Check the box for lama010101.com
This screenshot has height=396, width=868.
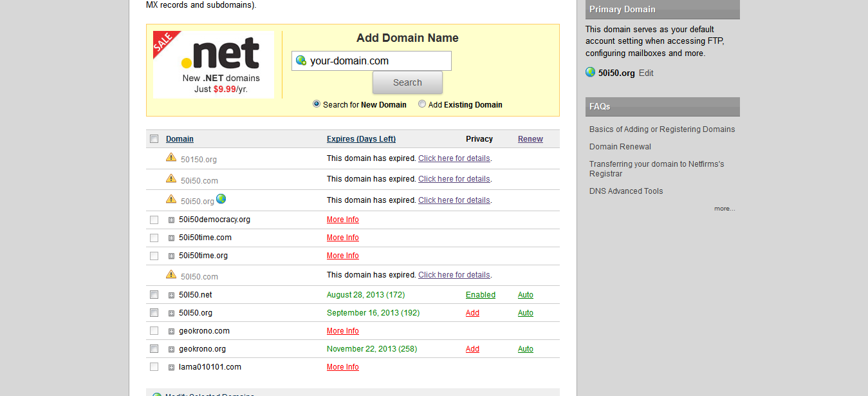[154, 367]
